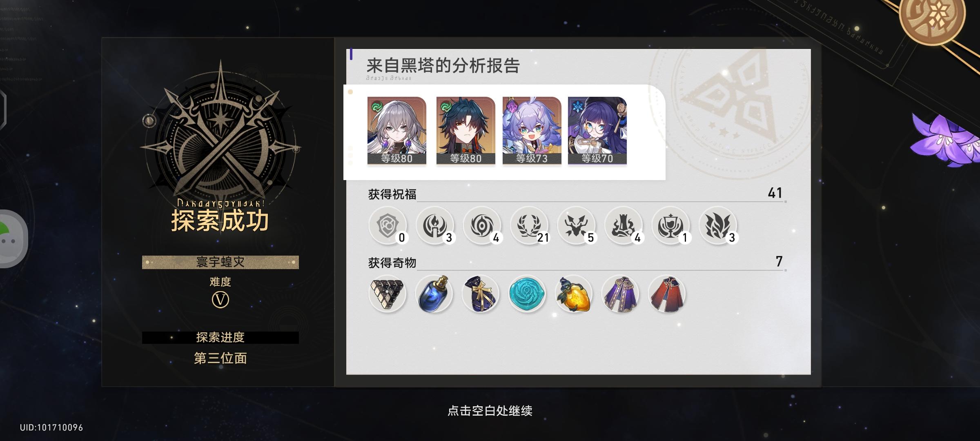Image resolution: width=980 pixels, height=441 pixels.
Task: Click the golden amber fruit curio
Action: click(574, 294)
